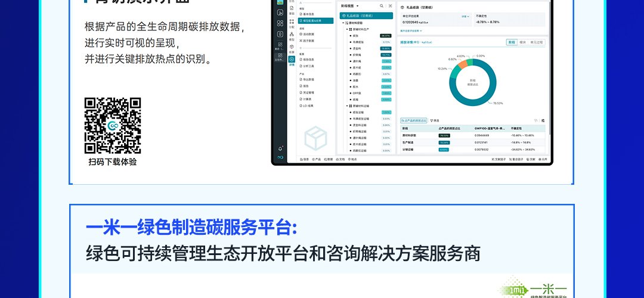This screenshot has height=298, width=644.
Task: Collapse the 原辅材料运输 tree group
Action: 348,105
